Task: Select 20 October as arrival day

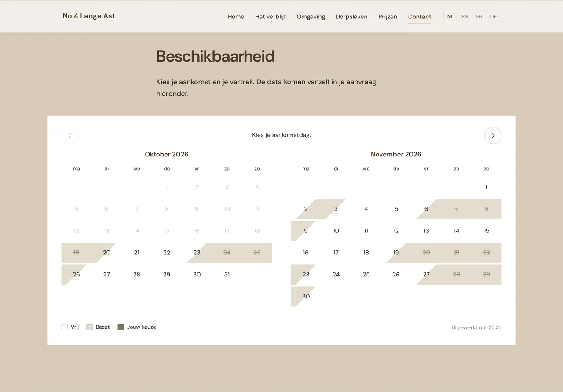Action: pyautogui.click(x=106, y=253)
